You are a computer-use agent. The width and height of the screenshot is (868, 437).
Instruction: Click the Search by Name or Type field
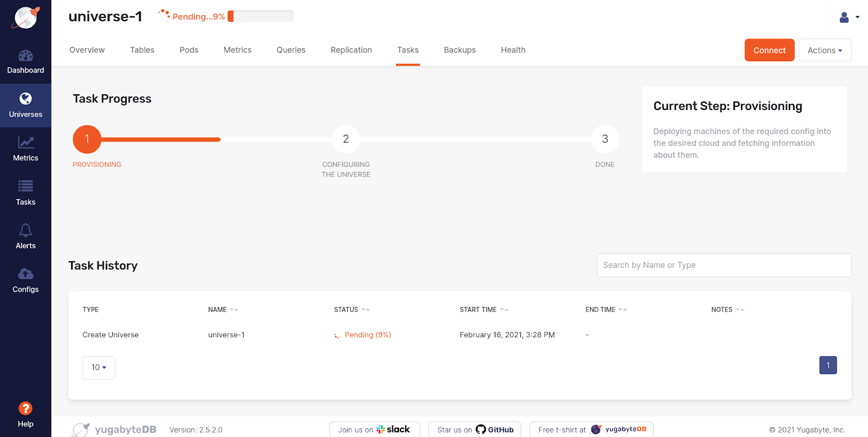(x=724, y=265)
